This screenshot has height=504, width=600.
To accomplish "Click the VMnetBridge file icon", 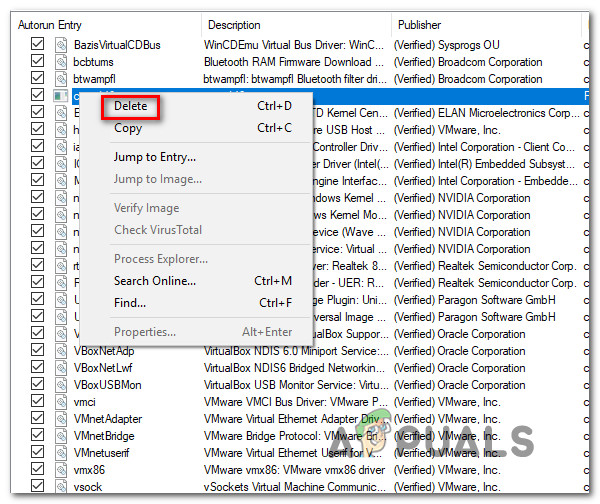I will [61, 435].
